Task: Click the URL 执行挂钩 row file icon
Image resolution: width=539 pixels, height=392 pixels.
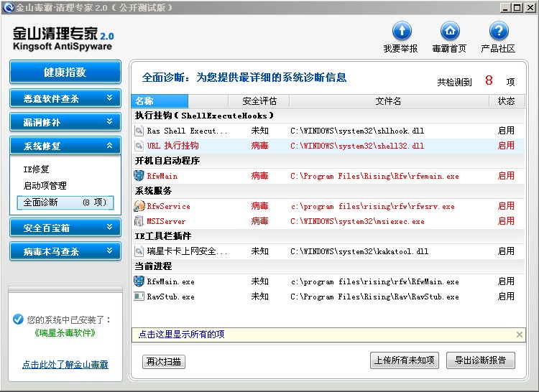Action: click(x=139, y=146)
